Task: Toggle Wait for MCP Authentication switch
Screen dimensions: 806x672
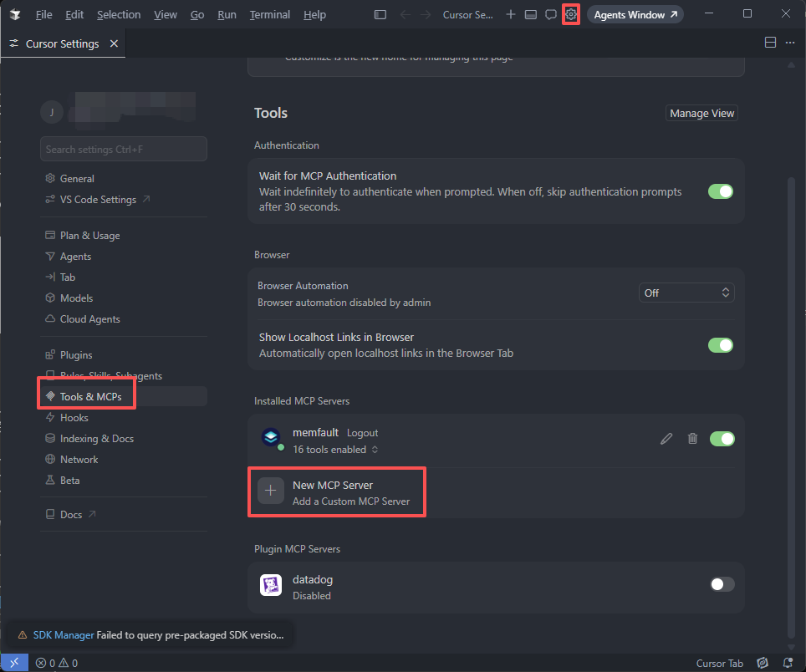Action: tap(720, 191)
